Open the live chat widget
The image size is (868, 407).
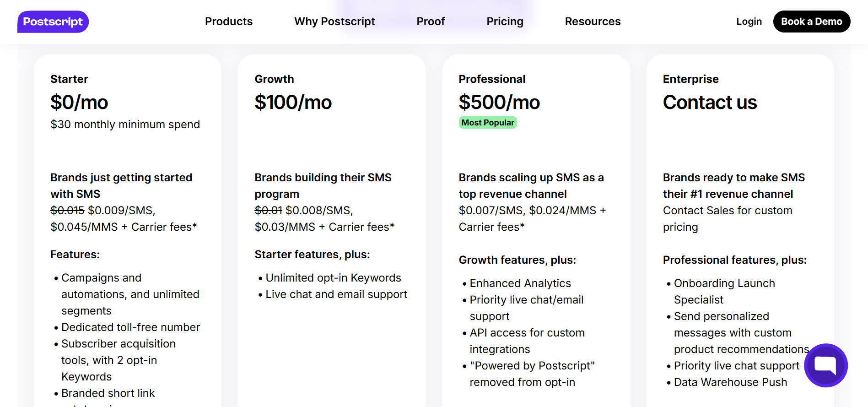826,365
